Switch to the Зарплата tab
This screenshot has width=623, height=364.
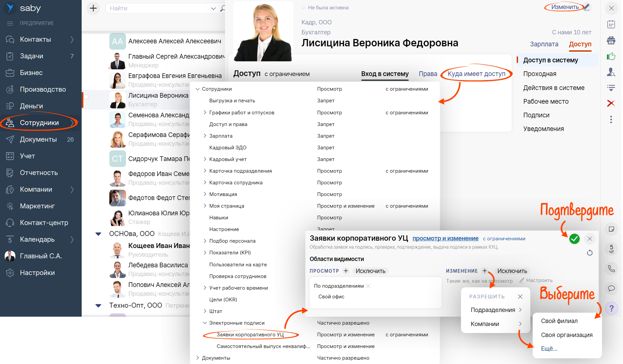click(x=544, y=44)
